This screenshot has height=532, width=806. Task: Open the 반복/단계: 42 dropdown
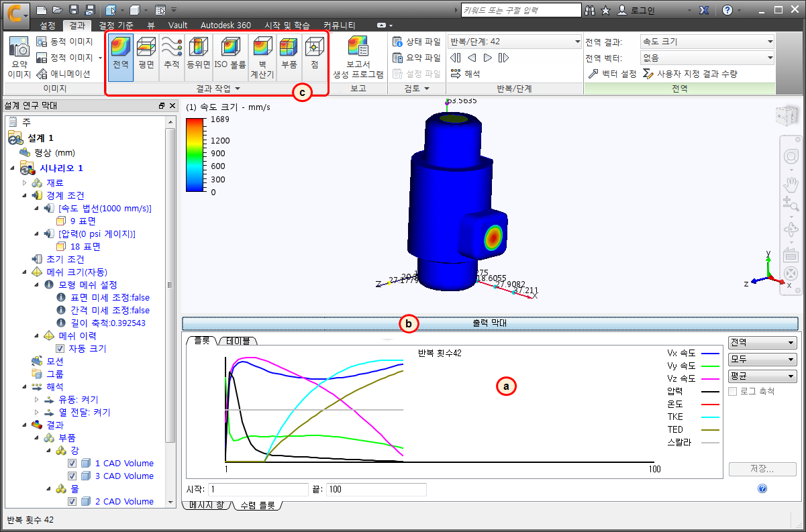(515, 42)
